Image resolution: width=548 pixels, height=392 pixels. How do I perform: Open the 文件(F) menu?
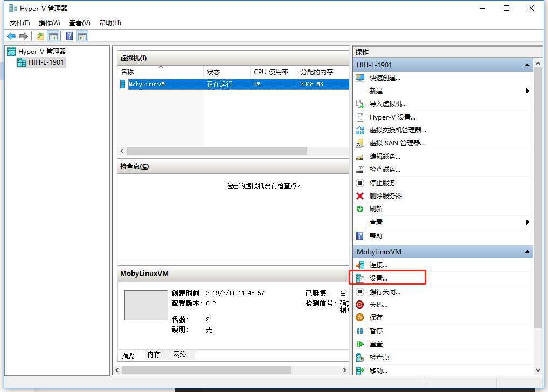(x=19, y=23)
